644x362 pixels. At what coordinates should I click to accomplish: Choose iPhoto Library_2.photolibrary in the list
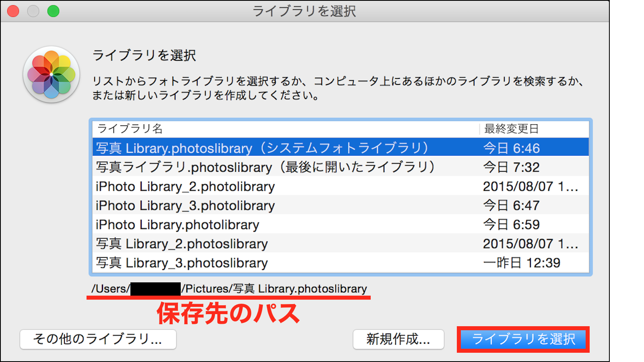click(x=341, y=186)
